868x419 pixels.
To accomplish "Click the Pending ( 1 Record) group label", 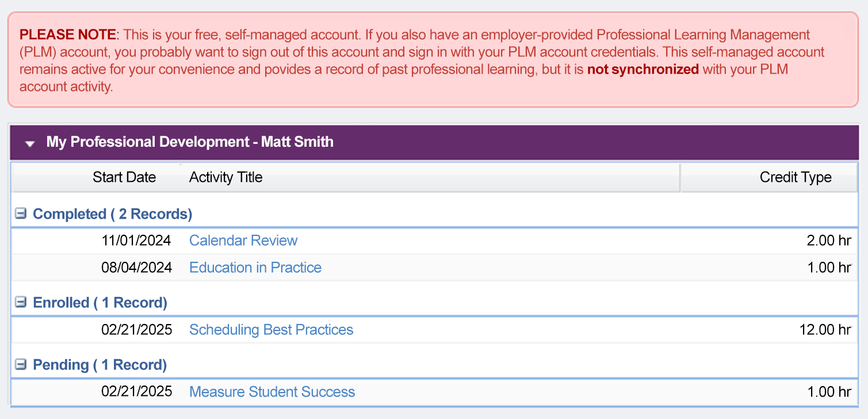I will (100, 364).
